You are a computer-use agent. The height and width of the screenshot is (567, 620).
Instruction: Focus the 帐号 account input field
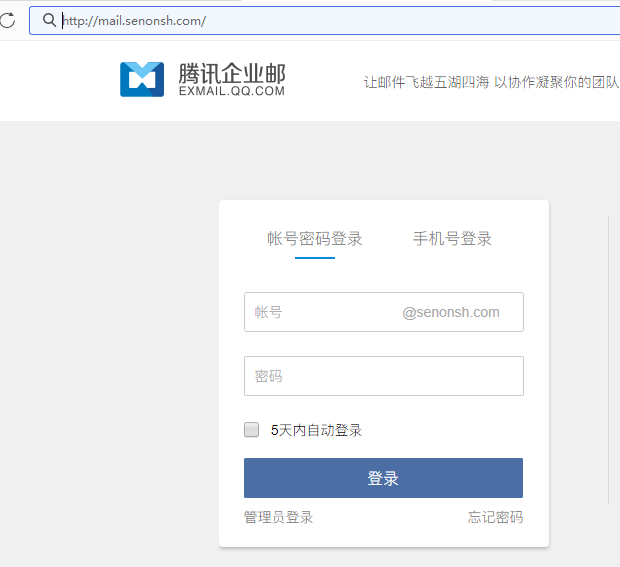click(x=320, y=312)
